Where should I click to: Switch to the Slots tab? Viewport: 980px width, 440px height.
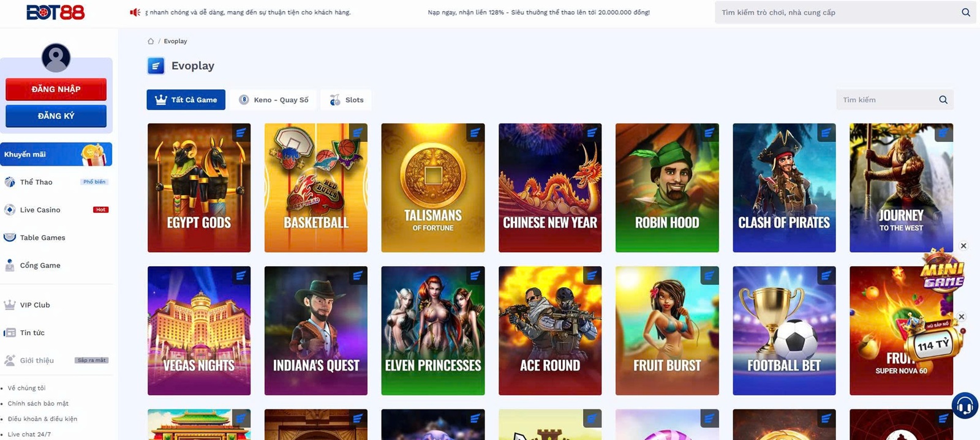(x=347, y=100)
